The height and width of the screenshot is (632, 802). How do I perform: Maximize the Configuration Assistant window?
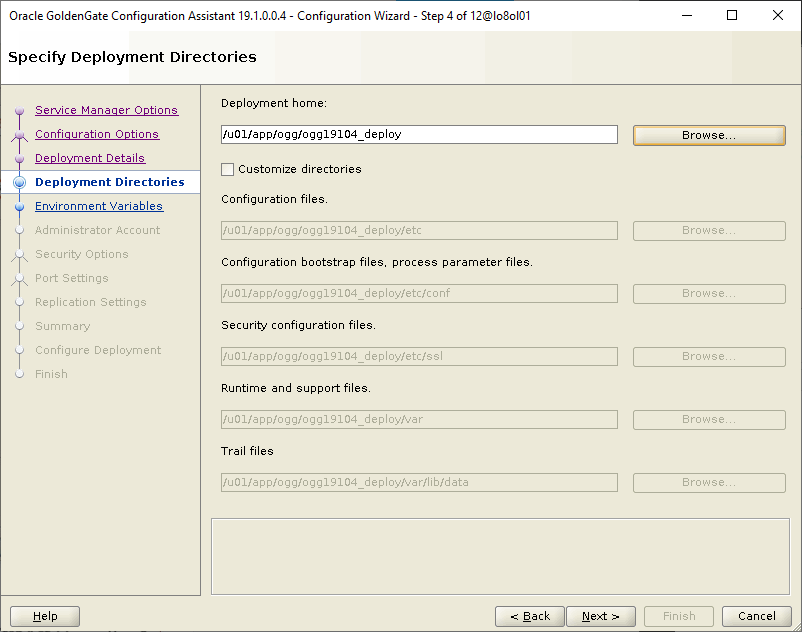click(x=732, y=15)
